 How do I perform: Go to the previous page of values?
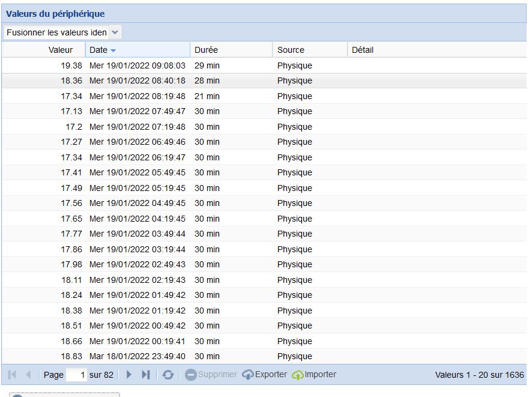(x=28, y=375)
